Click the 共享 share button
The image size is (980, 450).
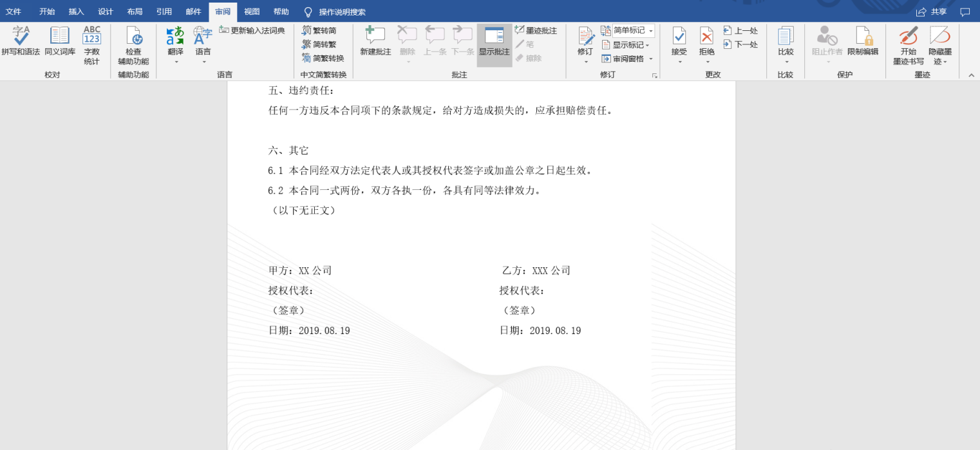pos(932,12)
